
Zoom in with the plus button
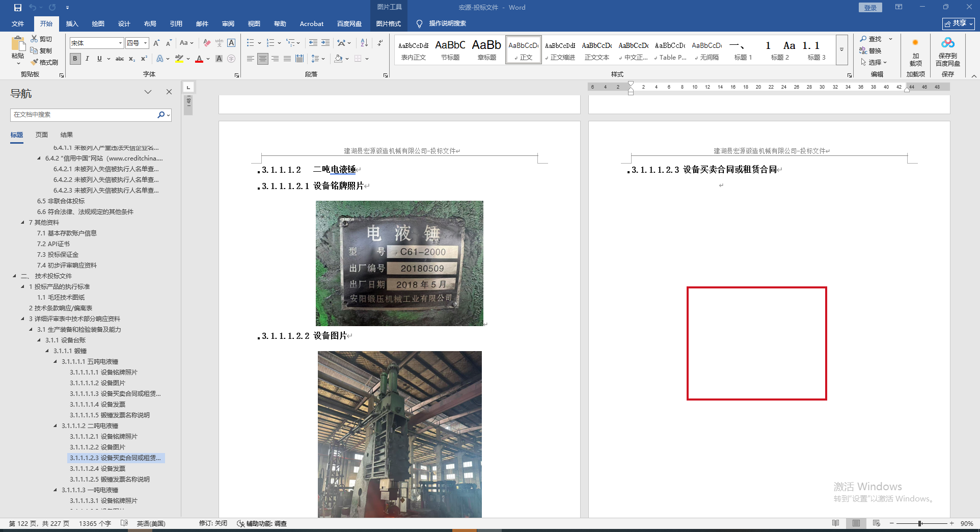pos(951,523)
